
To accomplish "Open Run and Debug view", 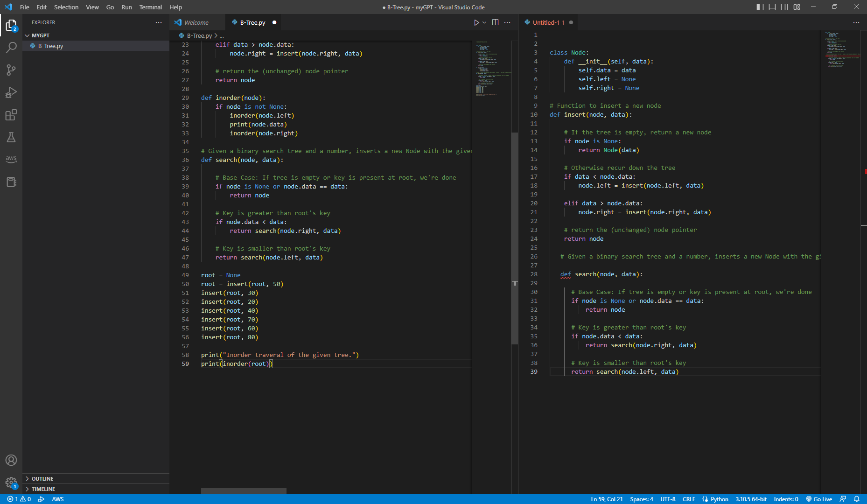I will coord(11,92).
